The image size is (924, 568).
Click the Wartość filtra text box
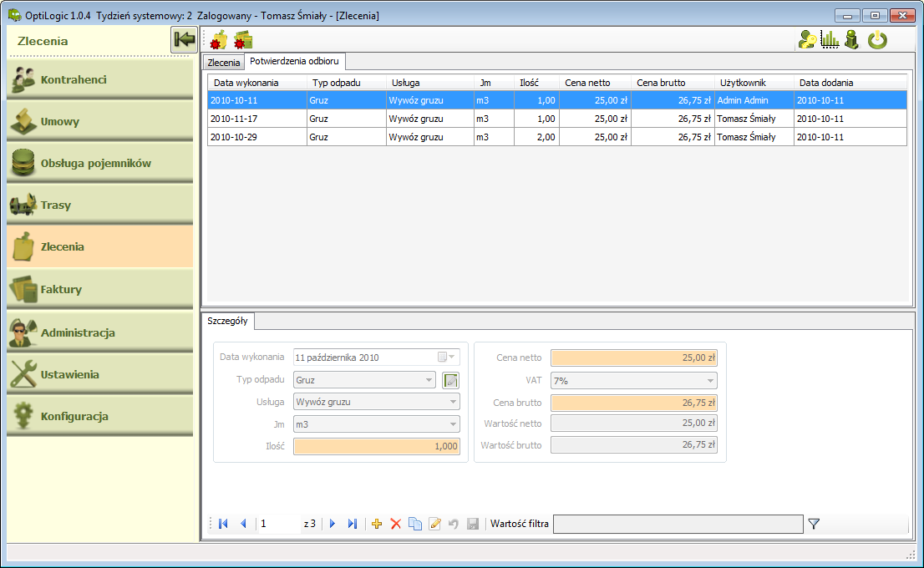678,524
